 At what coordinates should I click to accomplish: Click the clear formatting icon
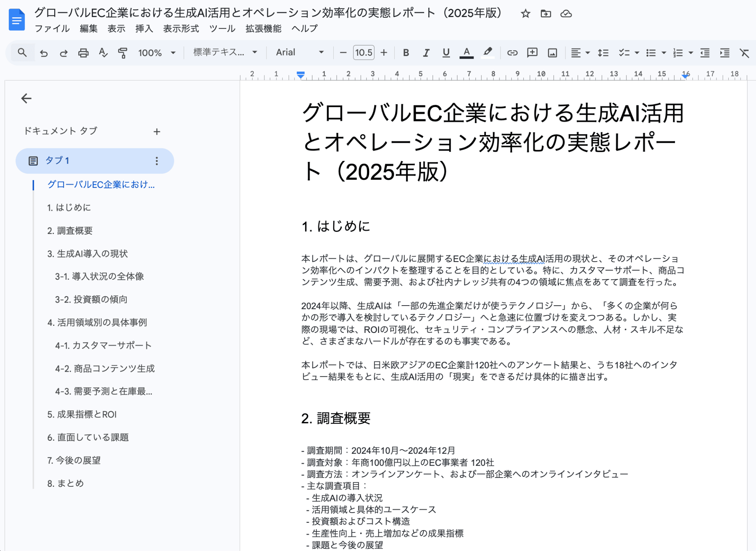[x=744, y=53]
